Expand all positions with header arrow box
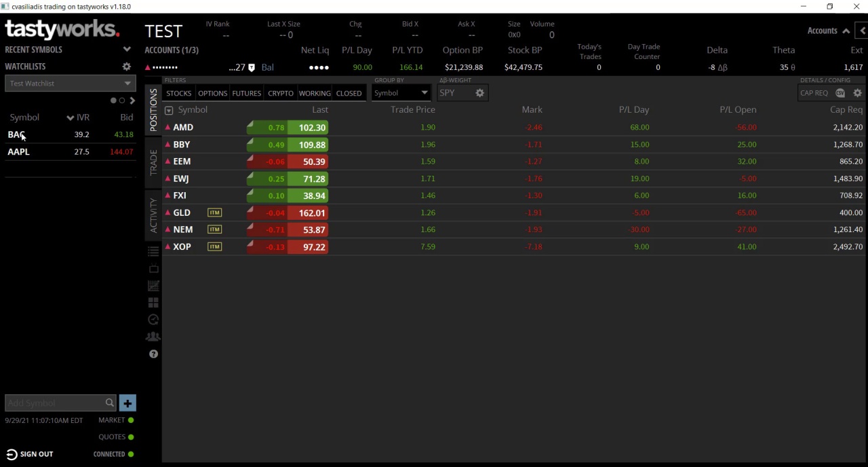This screenshot has height=467, width=868. (169, 110)
